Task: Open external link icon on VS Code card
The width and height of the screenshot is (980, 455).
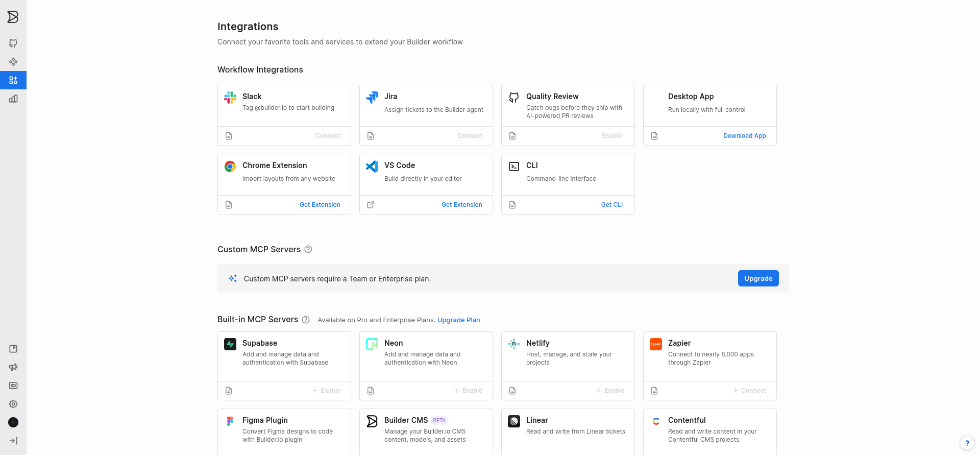Action: point(371,205)
